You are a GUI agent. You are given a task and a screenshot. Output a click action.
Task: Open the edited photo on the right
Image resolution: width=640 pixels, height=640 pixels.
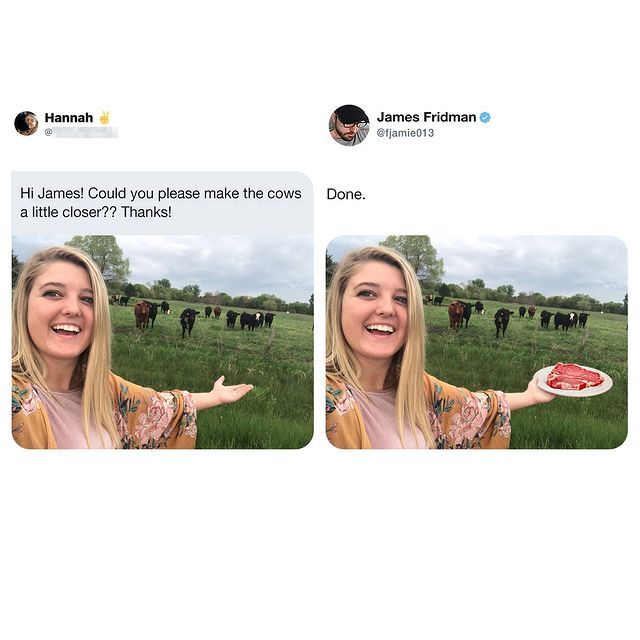pyautogui.click(x=477, y=342)
